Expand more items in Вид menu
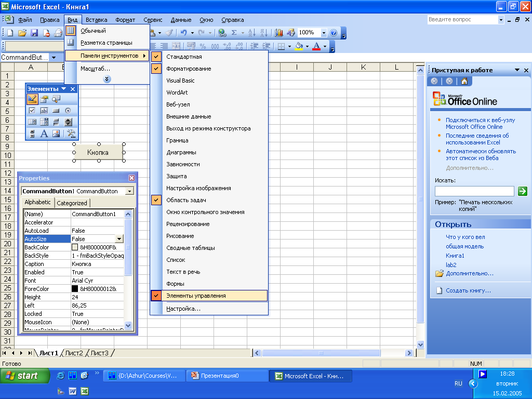The height and width of the screenshot is (399, 532). click(107, 79)
